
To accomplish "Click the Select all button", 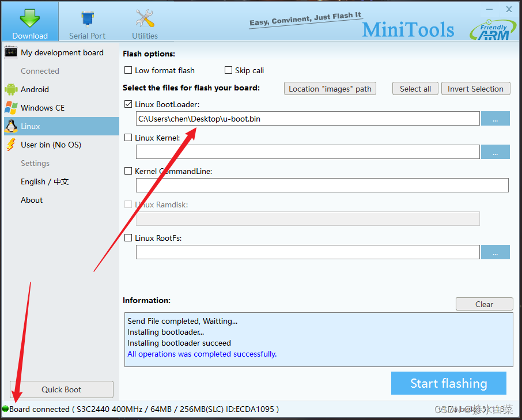I will (415, 89).
